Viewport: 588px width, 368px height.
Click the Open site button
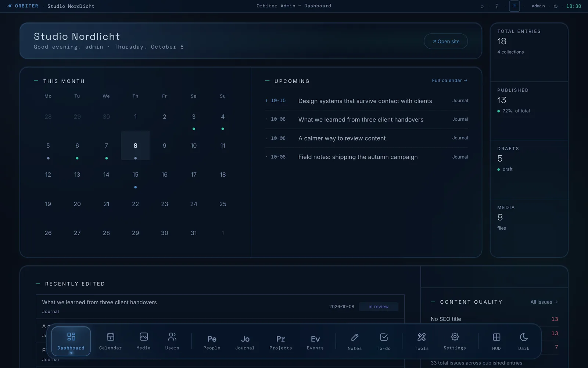coord(446,41)
